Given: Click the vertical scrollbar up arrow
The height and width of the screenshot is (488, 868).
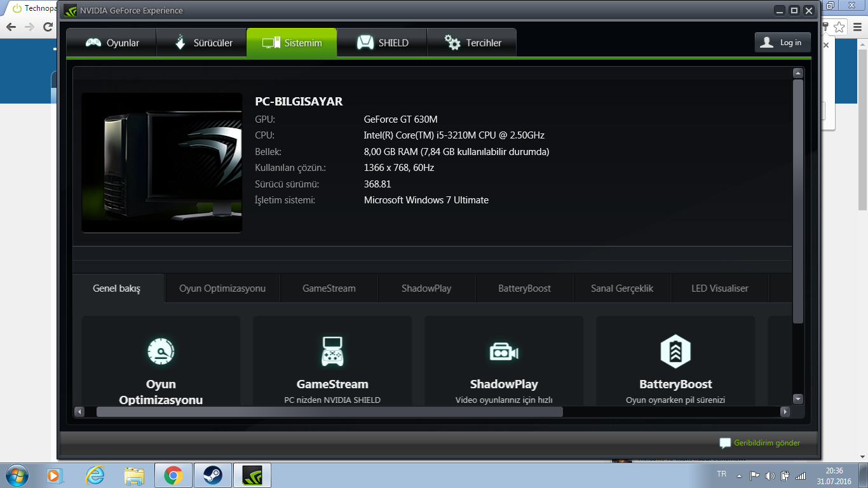Looking at the screenshot, I should click(x=798, y=74).
